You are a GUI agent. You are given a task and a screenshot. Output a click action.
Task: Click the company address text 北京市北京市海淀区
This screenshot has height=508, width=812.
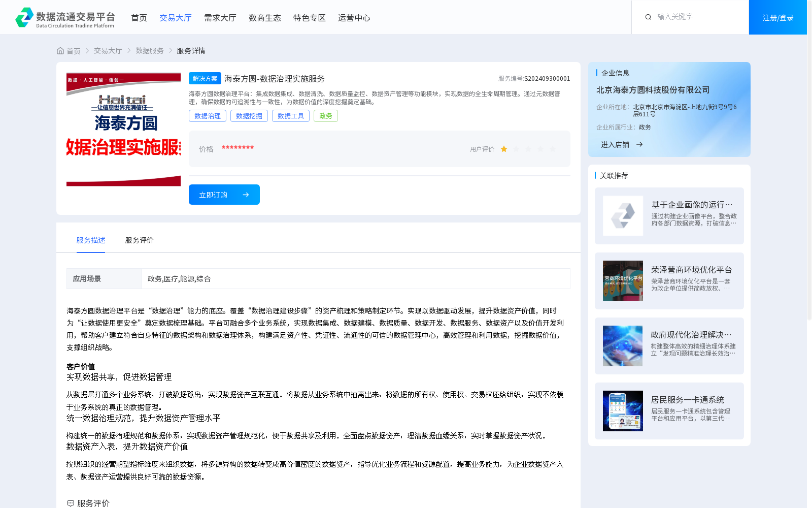(685, 110)
